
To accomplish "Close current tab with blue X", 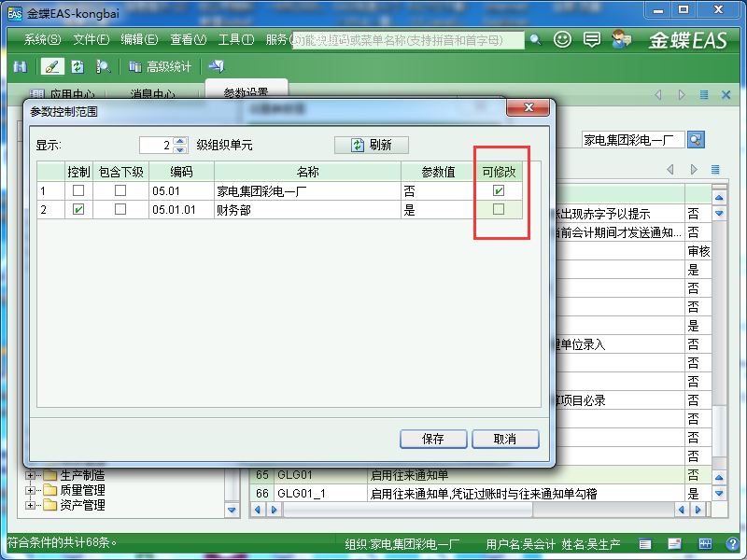I will (726, 95).
